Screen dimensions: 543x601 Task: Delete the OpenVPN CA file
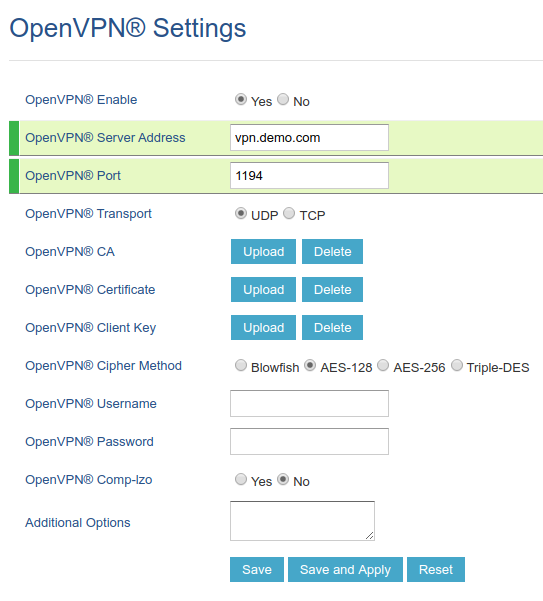click(332, 251)
